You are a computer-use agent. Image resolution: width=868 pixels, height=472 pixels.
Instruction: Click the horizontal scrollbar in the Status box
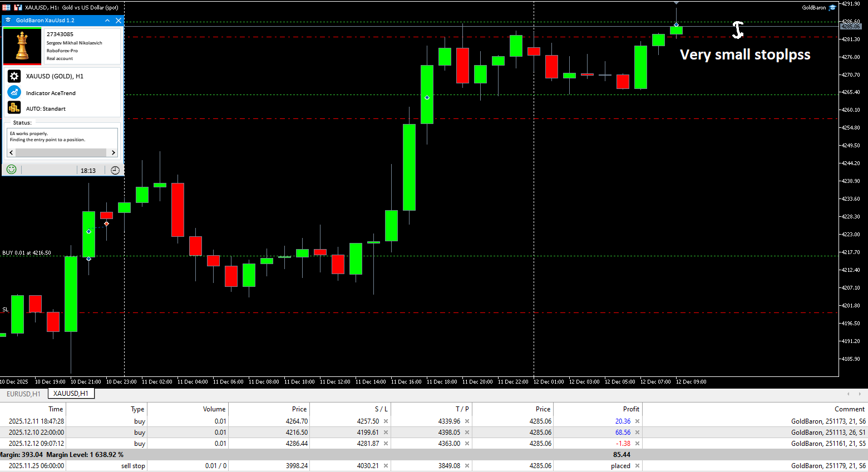[x=61, y=152]
